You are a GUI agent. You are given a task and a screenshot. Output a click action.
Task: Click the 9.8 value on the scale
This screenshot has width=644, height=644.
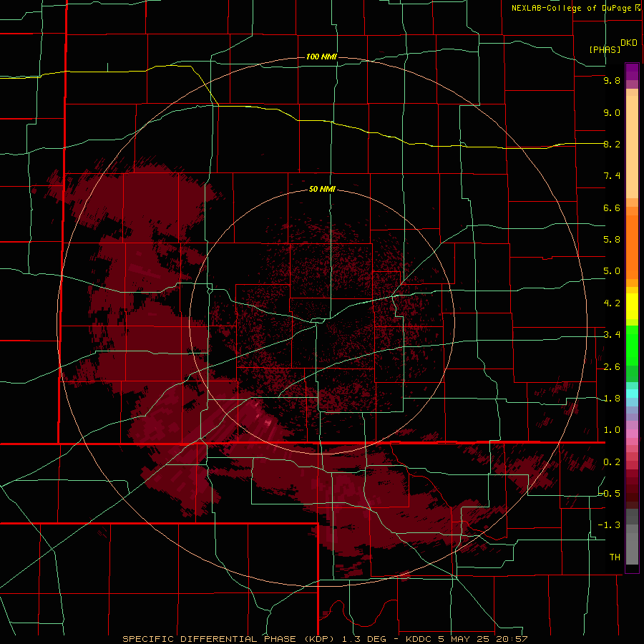point(612,81)
